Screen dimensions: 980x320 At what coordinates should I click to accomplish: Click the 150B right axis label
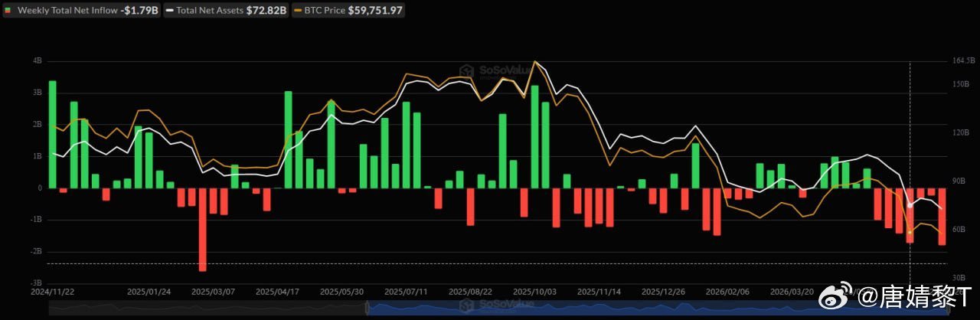[x=960, y=84]
